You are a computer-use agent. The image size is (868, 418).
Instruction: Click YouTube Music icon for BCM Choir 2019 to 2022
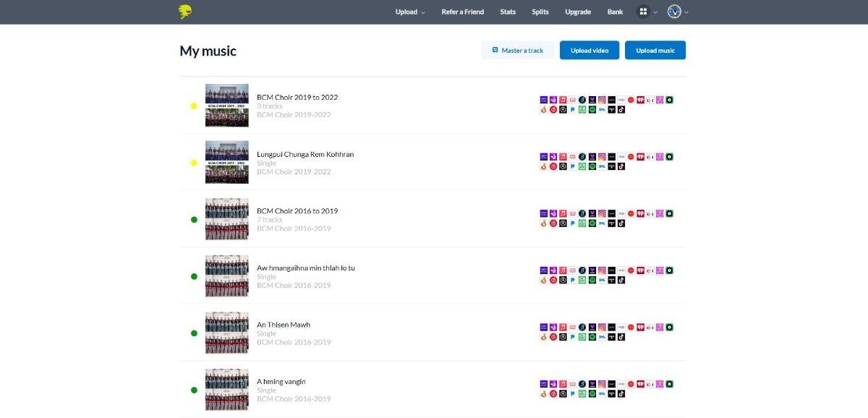[631, 100]
